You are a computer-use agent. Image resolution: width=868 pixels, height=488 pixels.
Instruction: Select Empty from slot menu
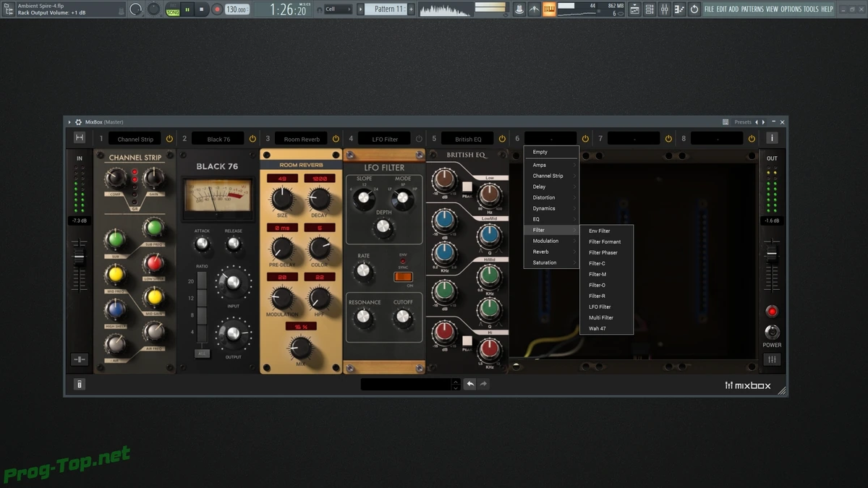tap(551, 152)
